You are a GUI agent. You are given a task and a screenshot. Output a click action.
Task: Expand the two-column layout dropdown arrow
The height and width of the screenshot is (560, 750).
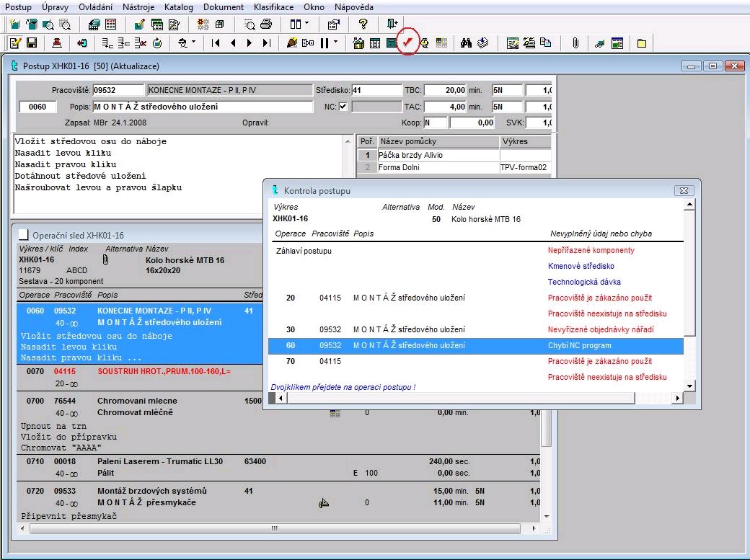(x=306, y=23)
